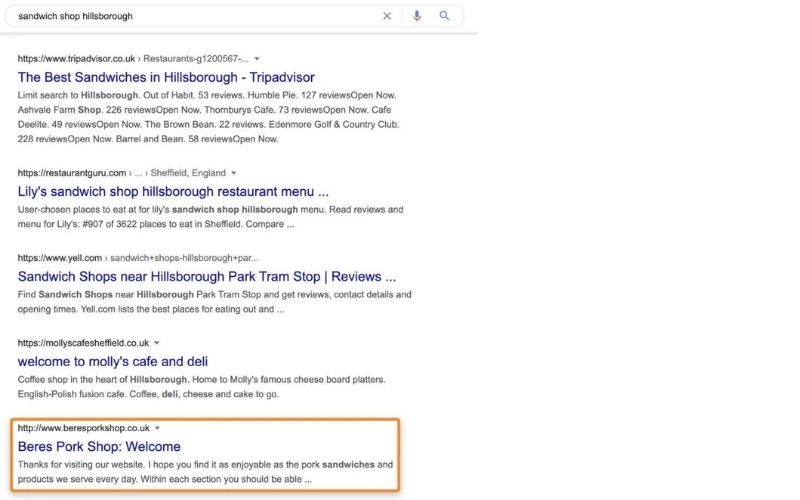Screen dimensions: 800x500
Task: Open 'Lily's sandwich shop hillsborough restaurant menu' result
Action: [x=173, y=191]
